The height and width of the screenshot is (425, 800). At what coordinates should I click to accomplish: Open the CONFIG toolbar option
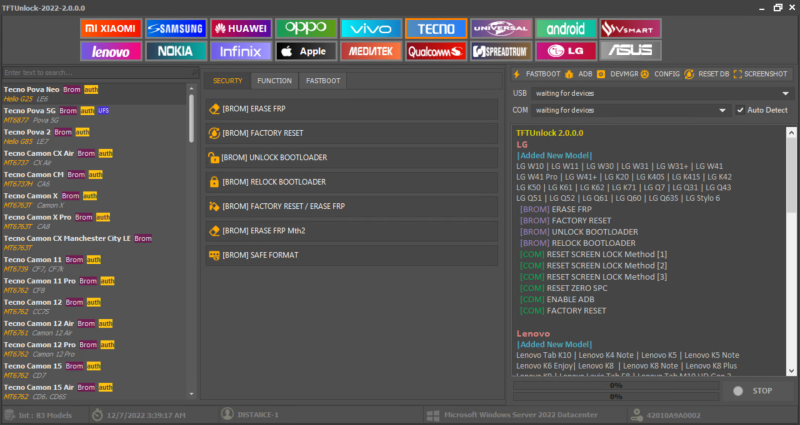coord(660,74)
